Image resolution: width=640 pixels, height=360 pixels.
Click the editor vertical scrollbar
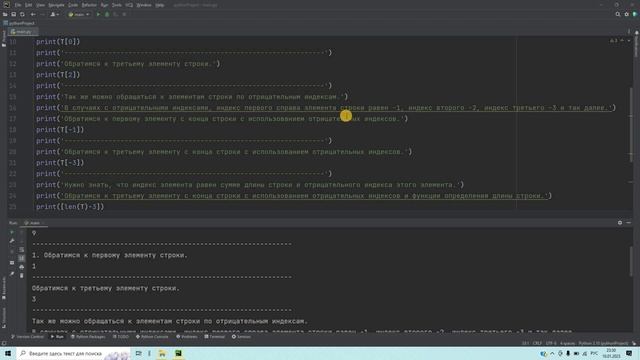631,124
